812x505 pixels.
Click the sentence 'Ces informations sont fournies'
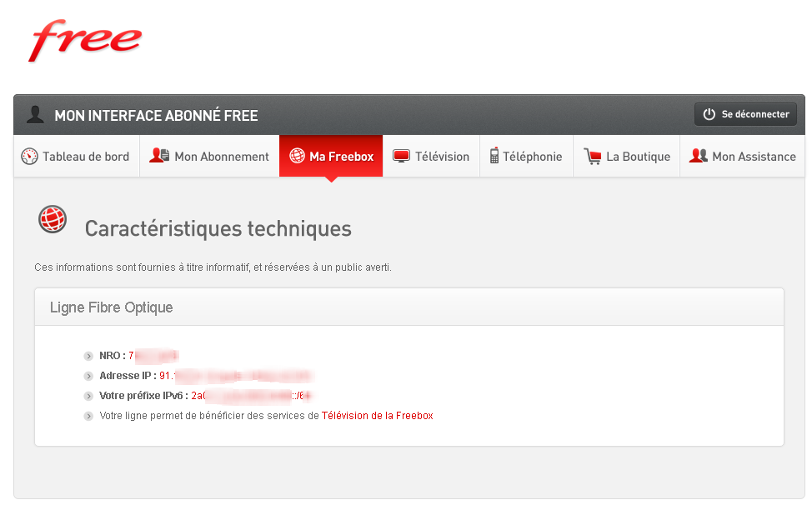tap(213, 267)
